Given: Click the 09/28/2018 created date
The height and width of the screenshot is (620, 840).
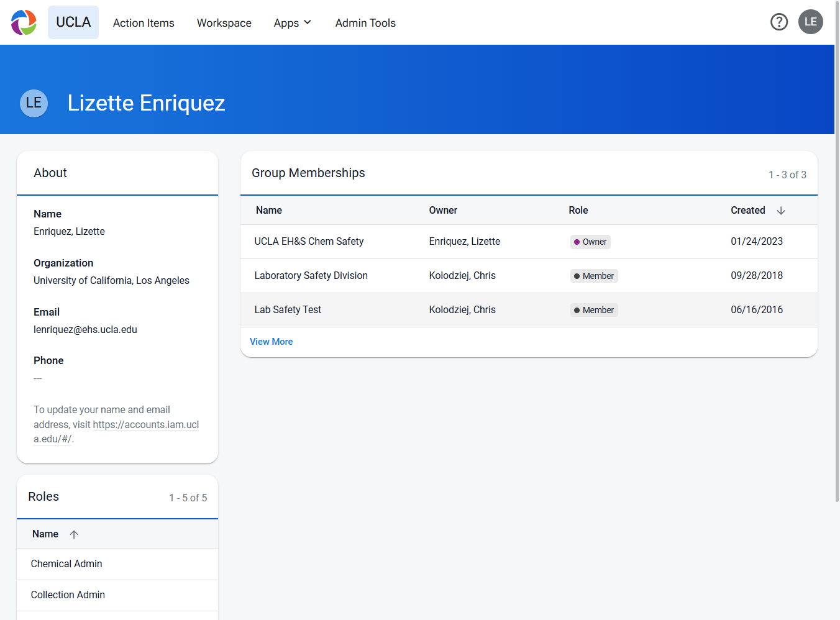Looking at the screenshot, I should pos(757,276).
